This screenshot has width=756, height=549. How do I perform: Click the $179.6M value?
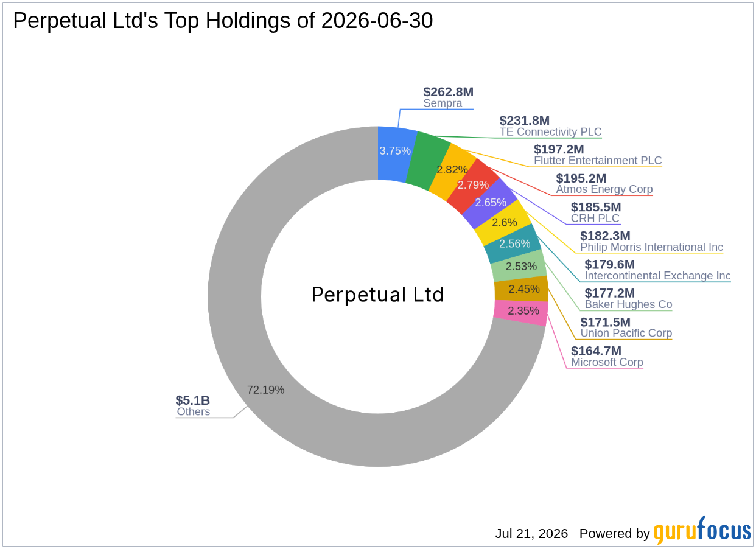pyautogui.click(x=609, y=264)
